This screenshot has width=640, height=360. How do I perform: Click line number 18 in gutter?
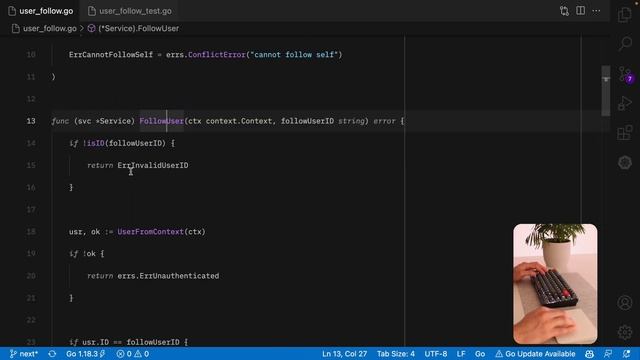click(31, 232)
